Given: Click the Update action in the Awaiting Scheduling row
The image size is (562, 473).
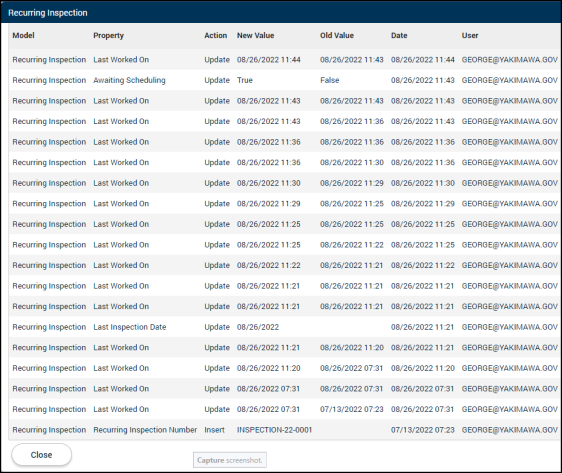Looking at the screenshot, I should (217, 80).
